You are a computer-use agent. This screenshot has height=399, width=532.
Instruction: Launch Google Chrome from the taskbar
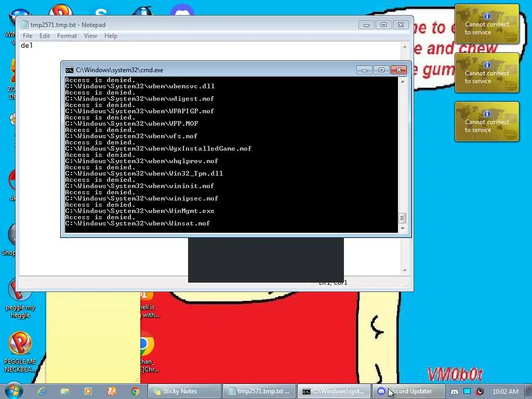[135, 391]
